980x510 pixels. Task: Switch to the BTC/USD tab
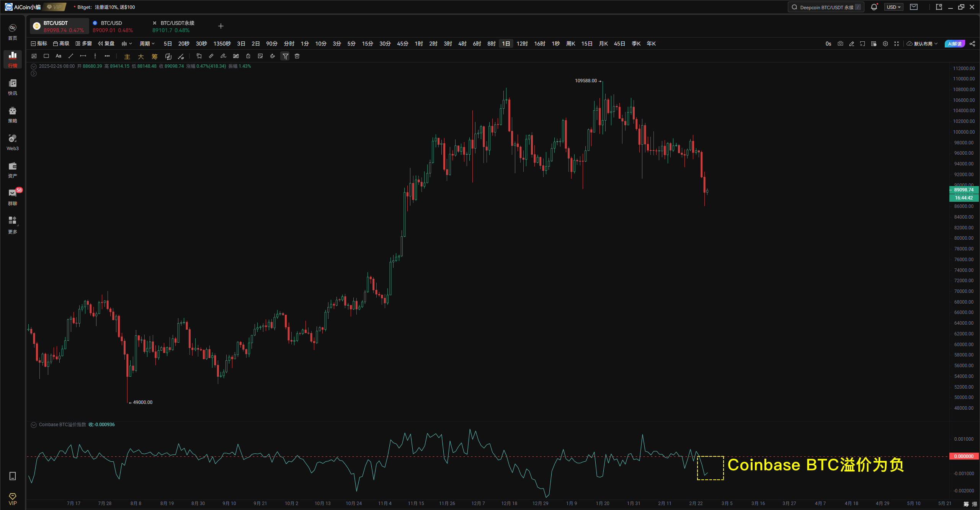coord(113,26)
